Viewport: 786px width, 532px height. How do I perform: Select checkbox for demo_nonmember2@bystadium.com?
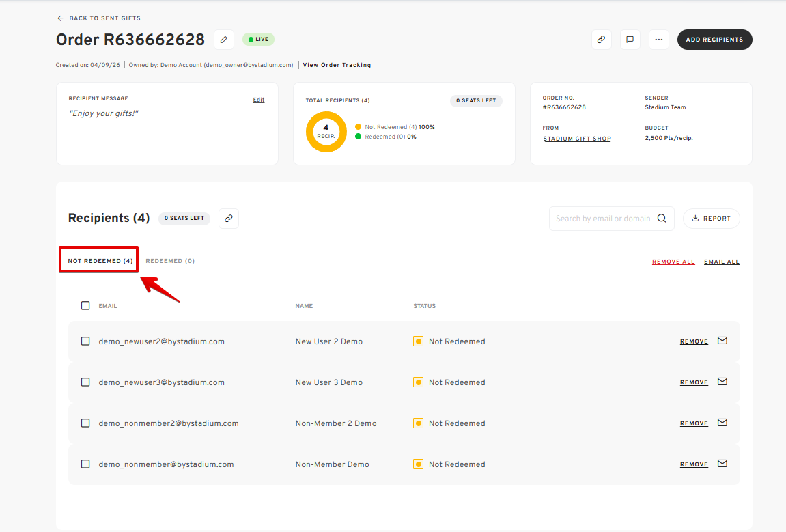85,423
